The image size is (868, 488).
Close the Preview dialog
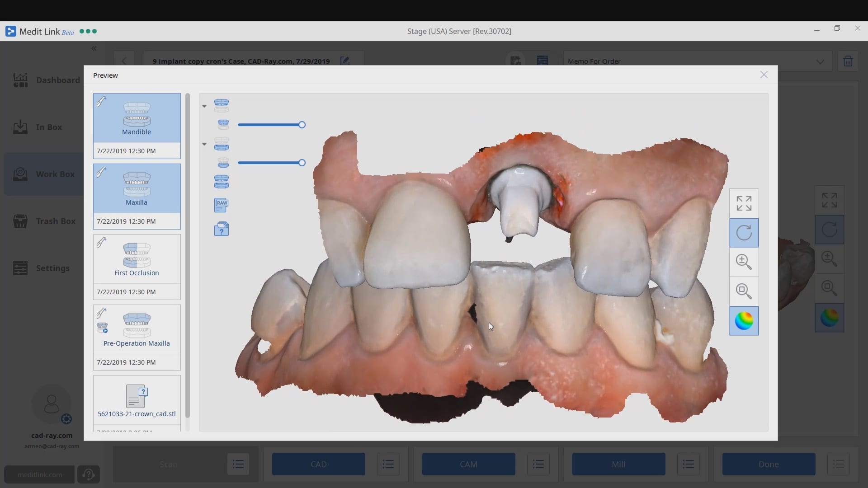tap(764, 75)
